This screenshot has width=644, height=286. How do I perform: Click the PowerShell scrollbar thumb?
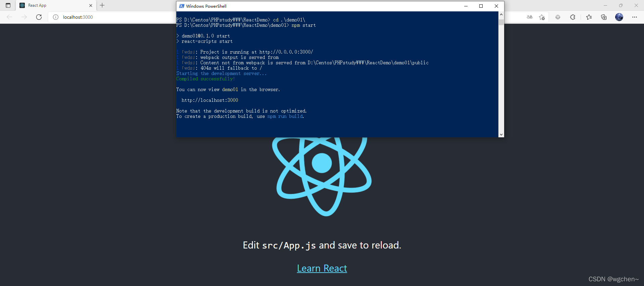tap(501, 22)
